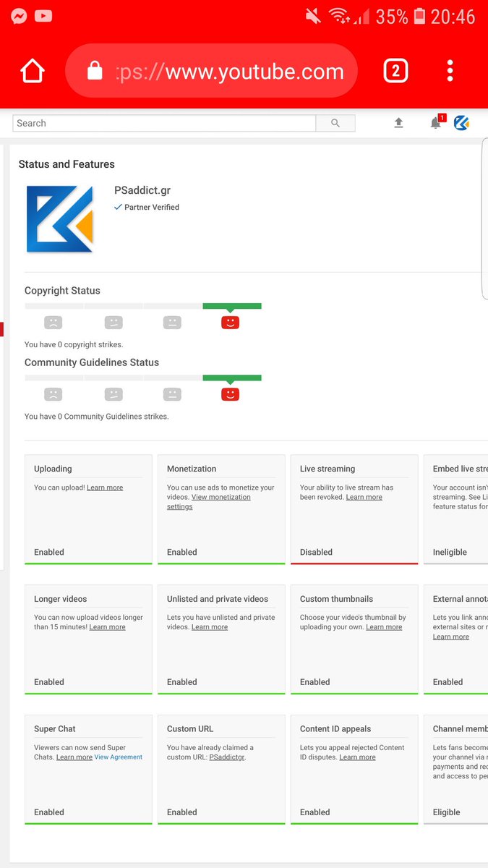Open Learn more in Unlisted and private videos

coord(210,627)
